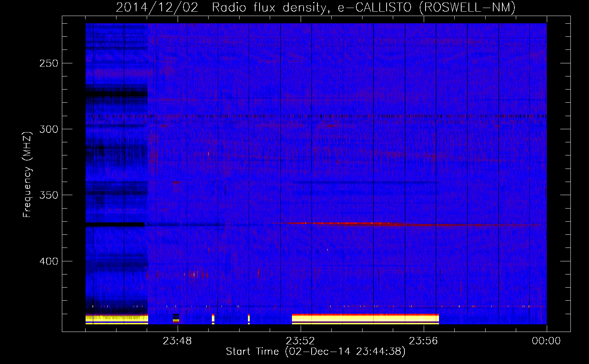Viewport: 589px width, 364px height.
Task: Click the 300 frequency tick label
Action: pos(49,129)
